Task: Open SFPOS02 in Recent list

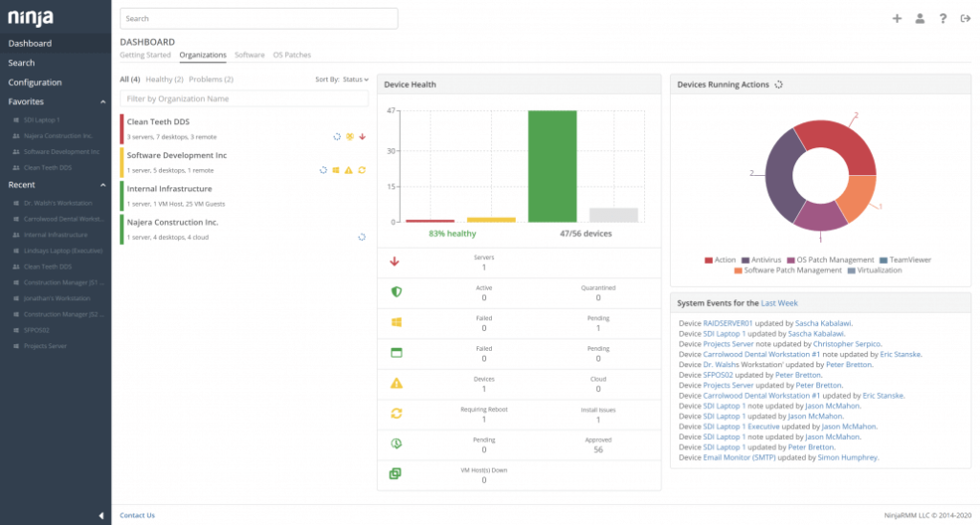Action: point(36,330)
